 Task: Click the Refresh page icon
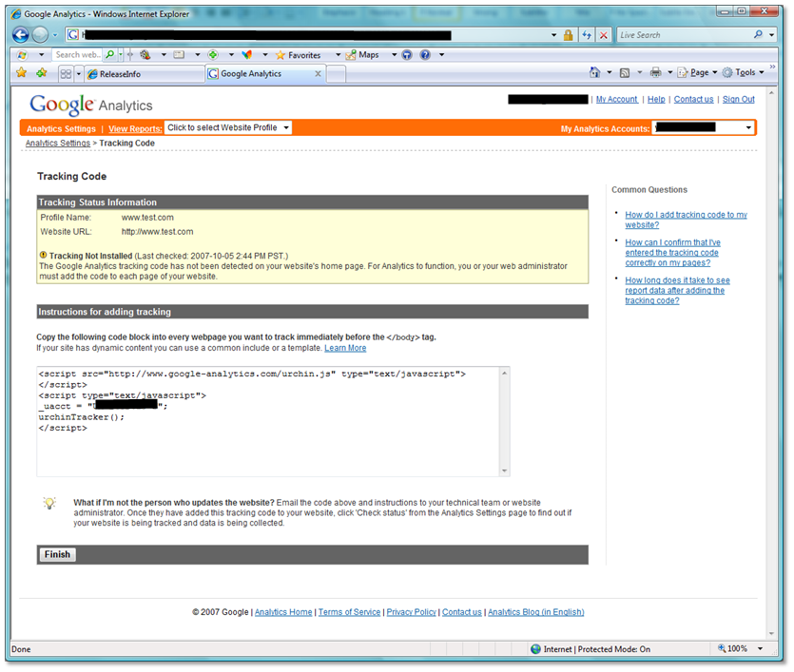point(587,35)
